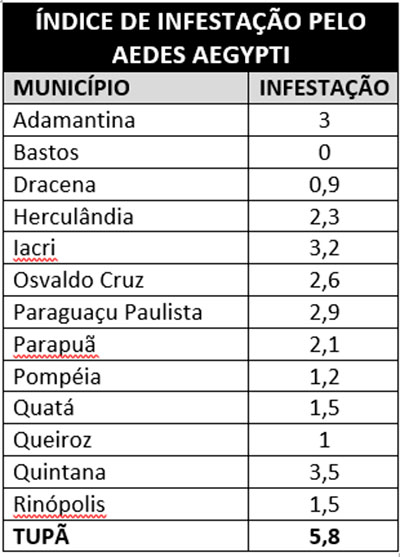Select the Quintana value 3,5
Screen dimensions: 400x557
click(324, 473)
